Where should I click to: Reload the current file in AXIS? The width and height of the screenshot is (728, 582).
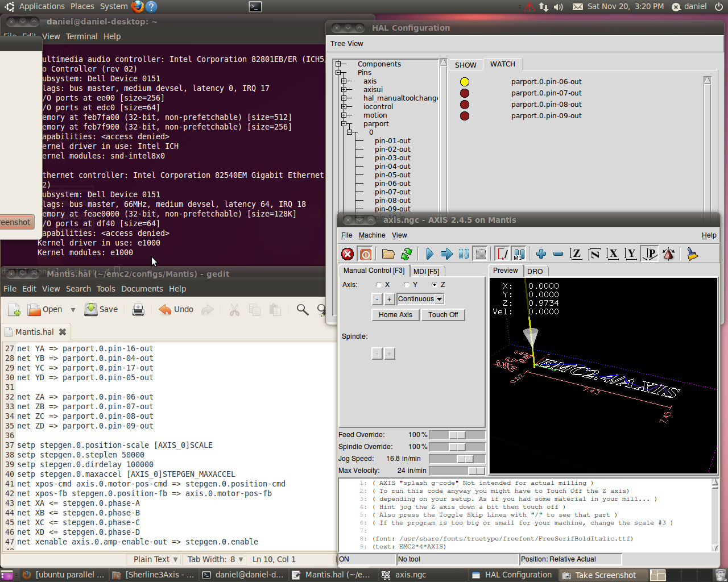(x=407, y=254)
